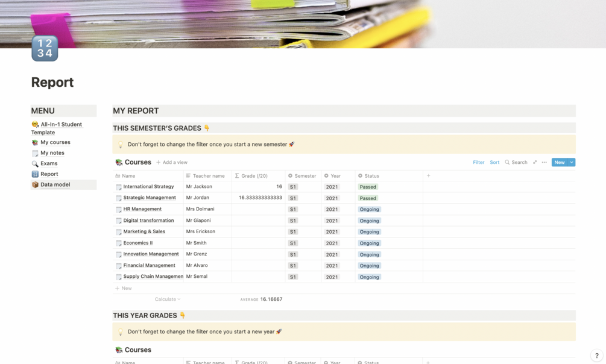
Task: Click 2021 year tag of Innovation Management
Action: tap(332, 254)
